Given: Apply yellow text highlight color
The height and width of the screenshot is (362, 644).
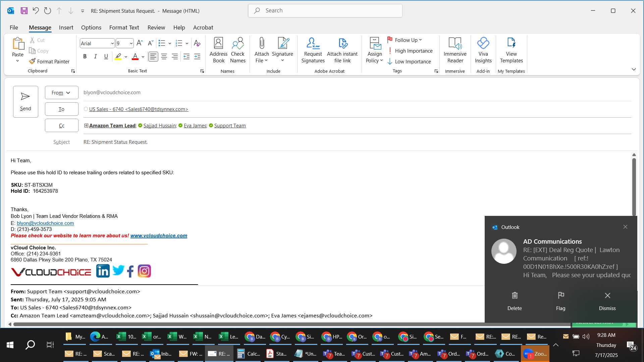Looking at the screenshot, I should pyautogui.click(x=118, y=57).
